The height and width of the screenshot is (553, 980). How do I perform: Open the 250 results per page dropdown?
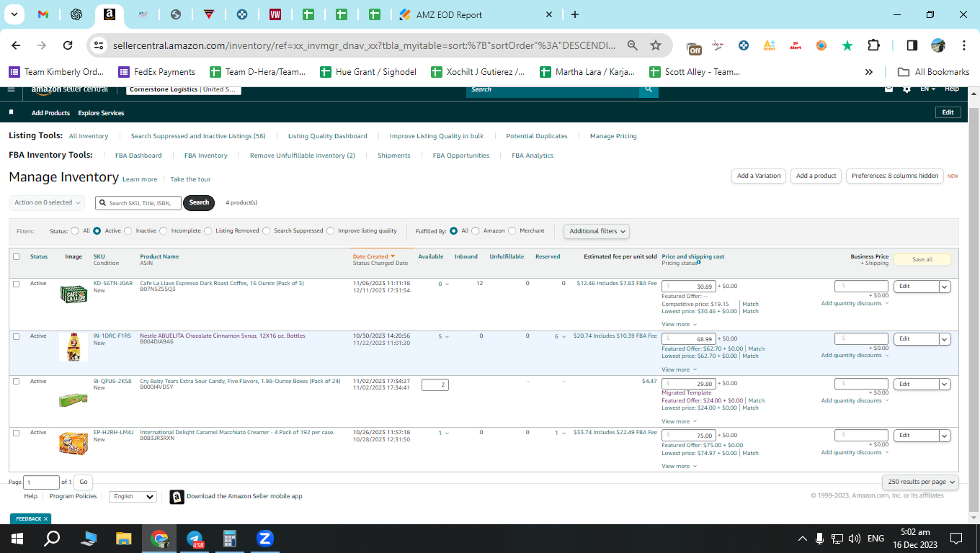click(920, 482)
